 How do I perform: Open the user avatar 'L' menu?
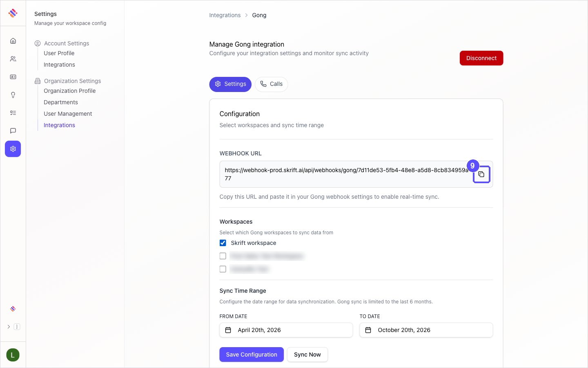click(13, 355)
